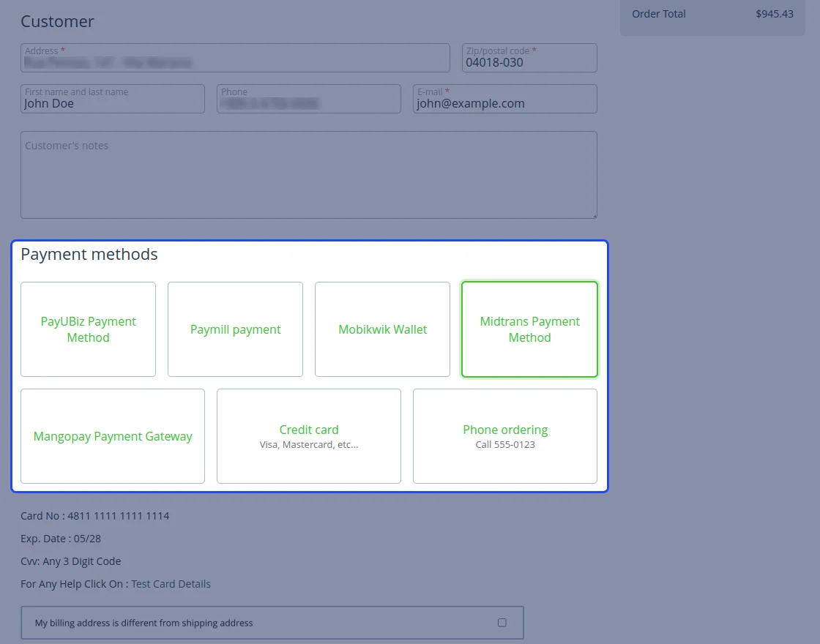Open the Test Card Details link
This screenshot has height=644, width=820.
(171, 584)
